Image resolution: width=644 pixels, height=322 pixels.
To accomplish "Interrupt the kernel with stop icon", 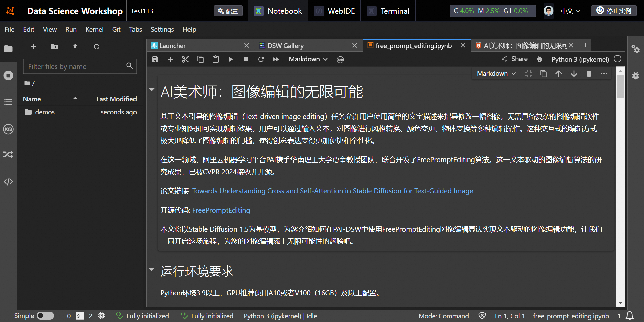I will [x=246, y=59].
